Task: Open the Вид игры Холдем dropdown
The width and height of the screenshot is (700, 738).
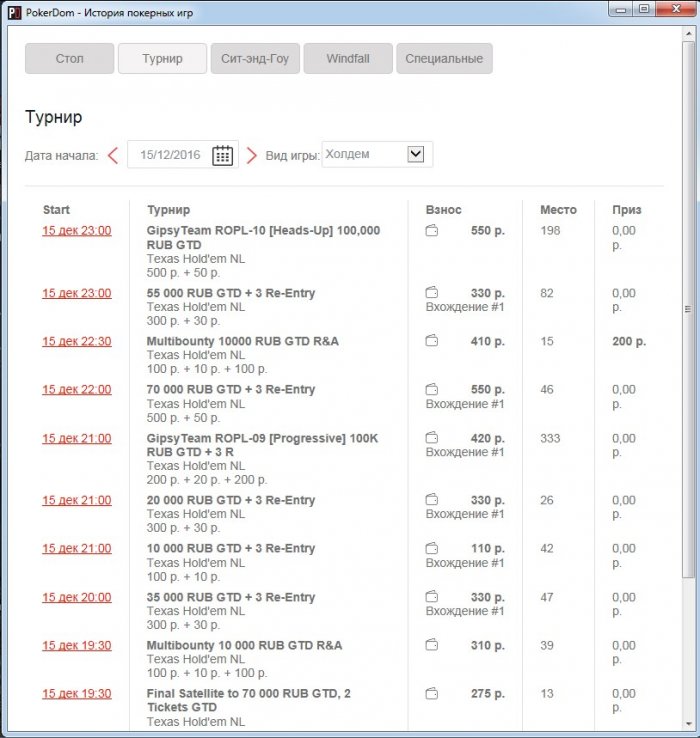Action: pos(377,154)
